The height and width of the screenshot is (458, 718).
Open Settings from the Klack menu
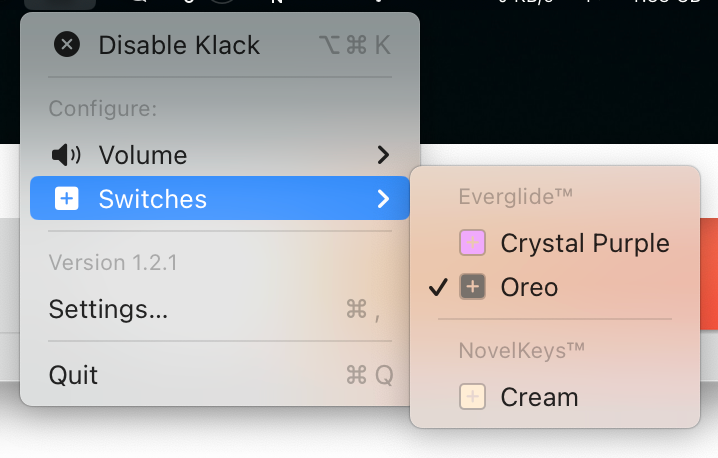click(x=108, y=310)
